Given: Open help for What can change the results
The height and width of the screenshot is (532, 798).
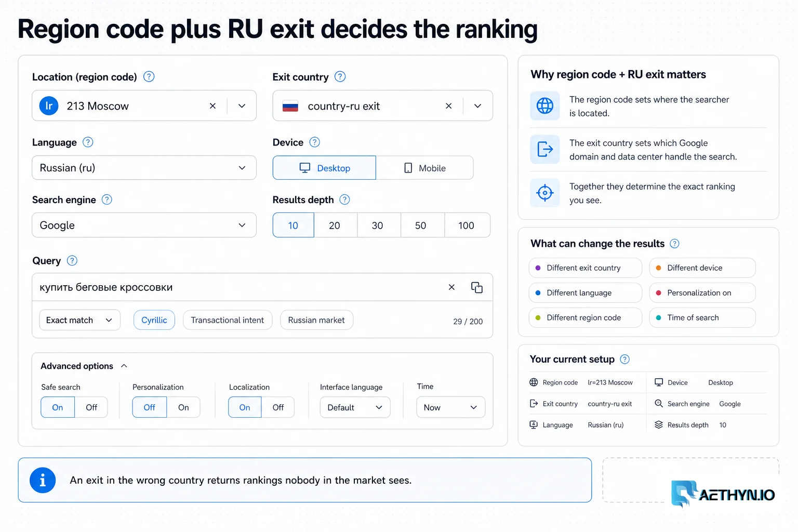Looking at the screenshot, I should pos(674,244).
